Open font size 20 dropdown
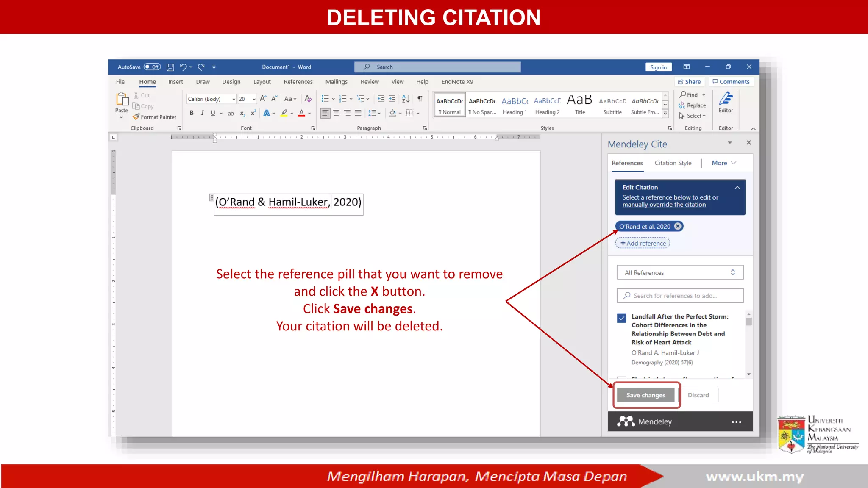Viewport: 868px width, 488px height. [254, 99]
